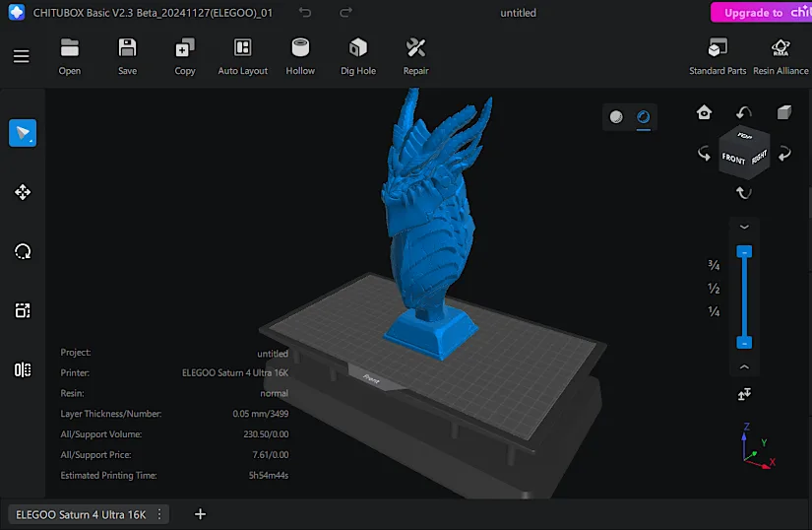This screenshot has height=530, width=812.
Task: Click the TOP face of the view cube
Action: click(745, 136)
